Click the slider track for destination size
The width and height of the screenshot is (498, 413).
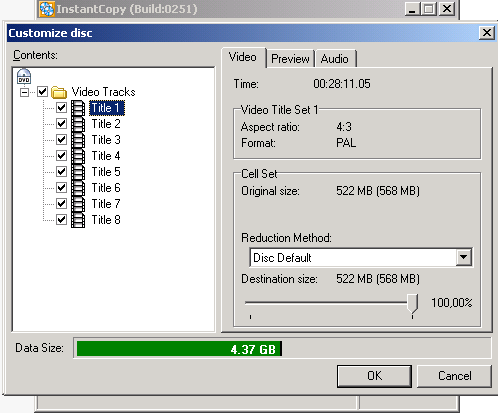tap(327, 303)
